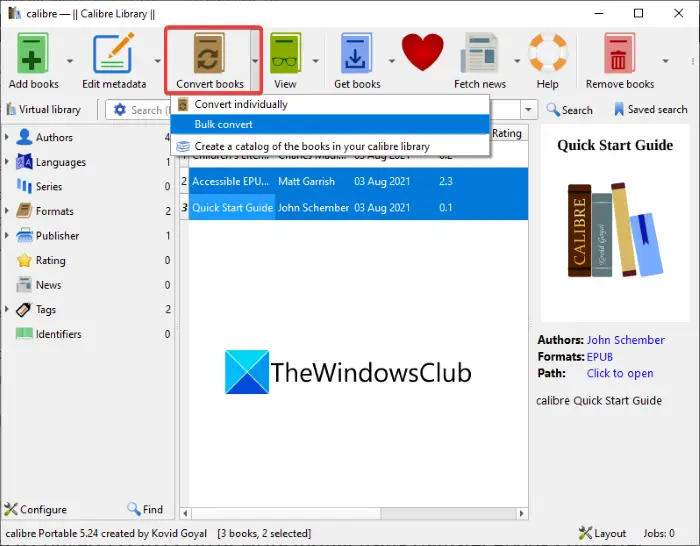Click the Add books icon
The width and height of the screenshot is (700, 546).
pos(33,53)
